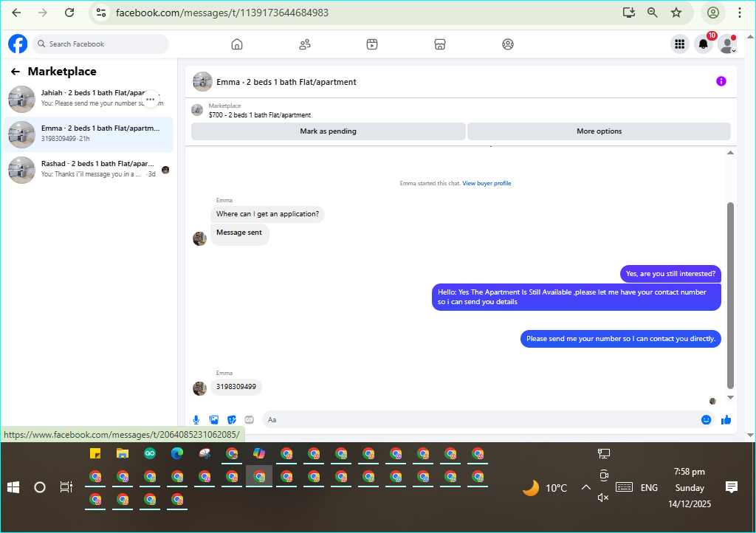Open the Windows Start menu
756x533 pixels.
coord(13,488)
